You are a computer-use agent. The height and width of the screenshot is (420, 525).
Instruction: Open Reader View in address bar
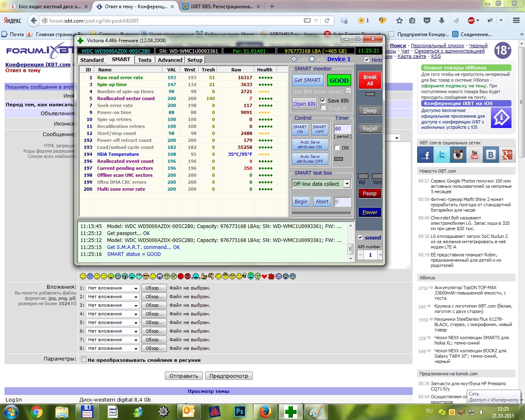tap(307, 21)
